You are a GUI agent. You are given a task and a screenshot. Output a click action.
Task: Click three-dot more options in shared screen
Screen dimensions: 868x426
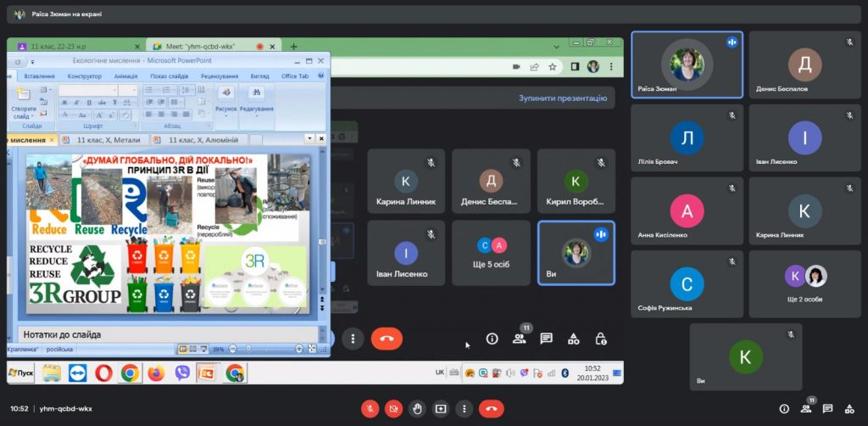(x=353, y=339)
